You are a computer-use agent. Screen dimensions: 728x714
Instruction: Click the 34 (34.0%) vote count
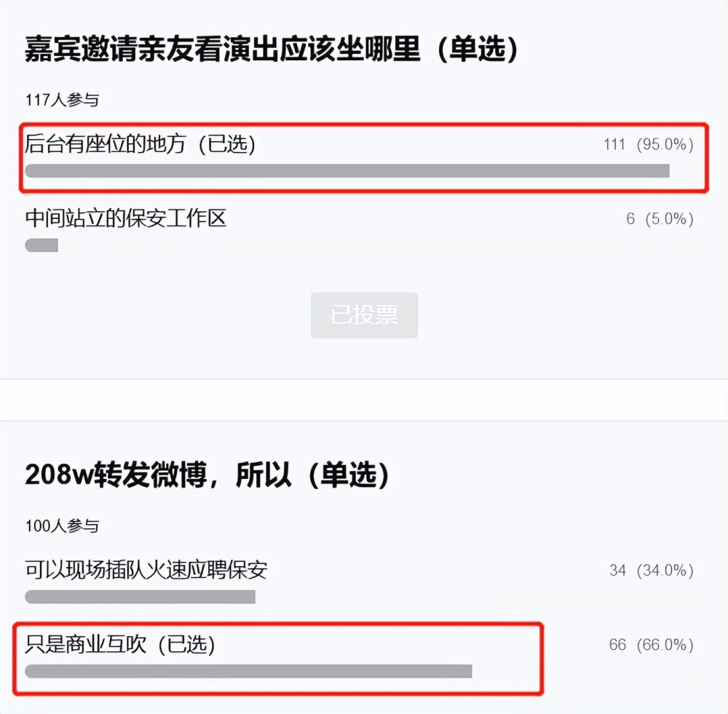click(x=651, y=571)
